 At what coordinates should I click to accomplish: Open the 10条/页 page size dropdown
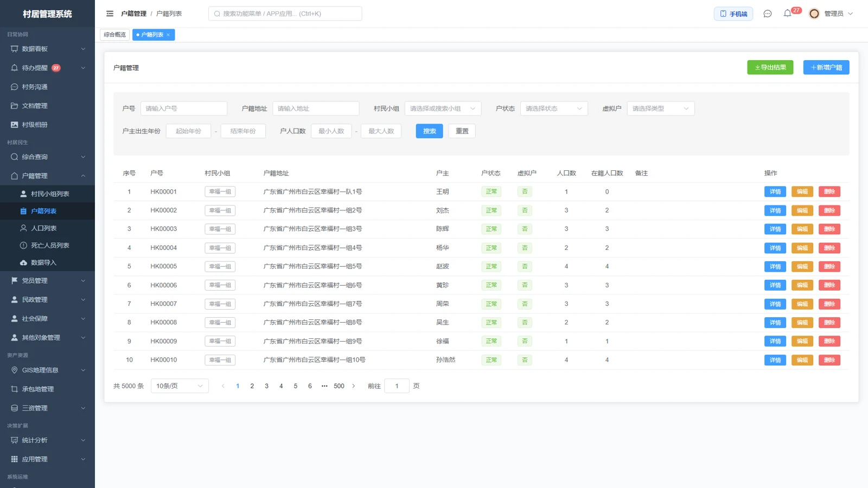[x=180, y=386]
